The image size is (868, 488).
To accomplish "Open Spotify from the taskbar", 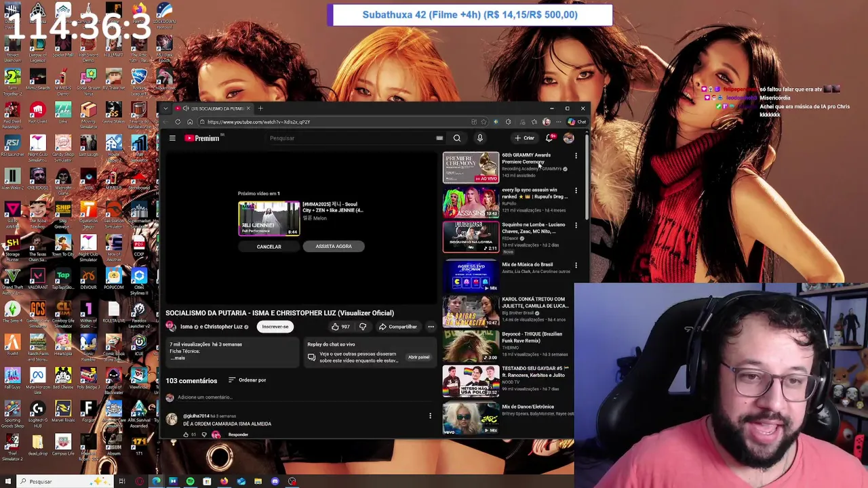I will tap(190, 481).
